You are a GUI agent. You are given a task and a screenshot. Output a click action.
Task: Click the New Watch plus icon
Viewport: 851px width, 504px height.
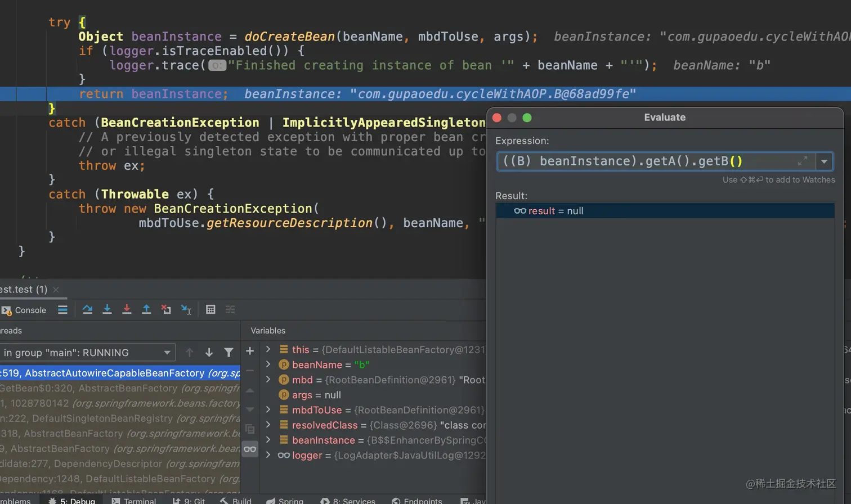pos(250,351)
